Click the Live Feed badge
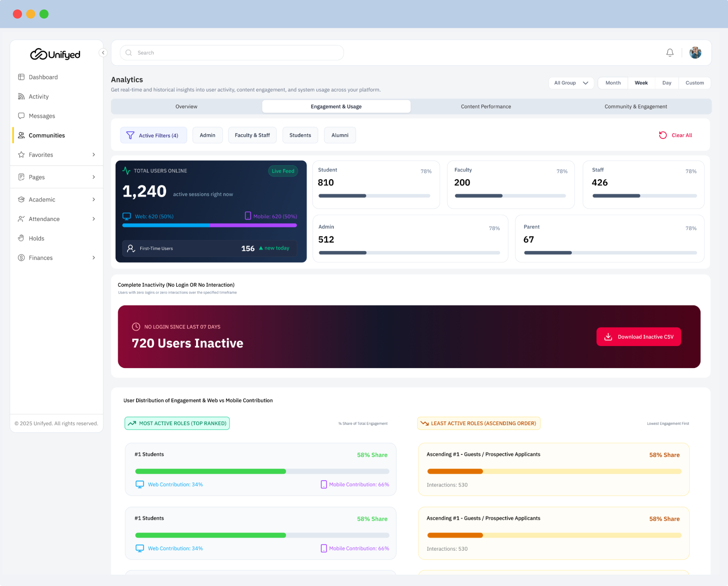This screenshot has height=586, width=728. (x=283, y=171)
